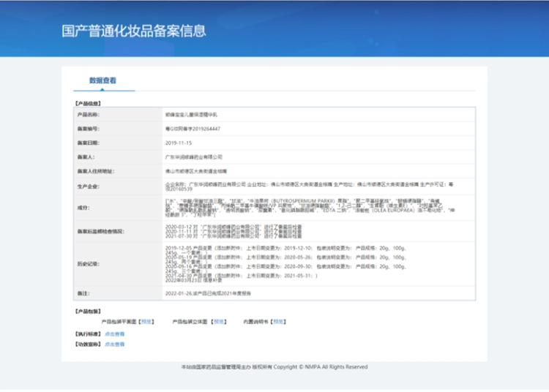Open the 数据查看 tab

click(102, 80)
